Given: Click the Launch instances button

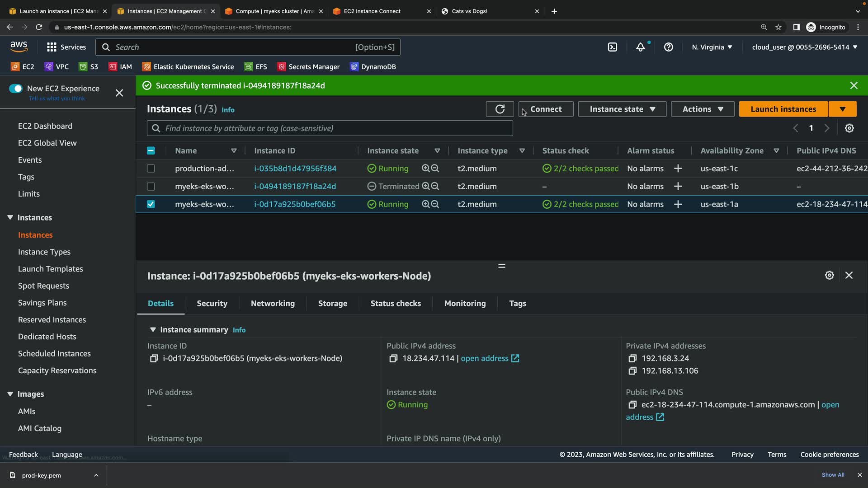Looking at the screenshot, I should point(783,109).
